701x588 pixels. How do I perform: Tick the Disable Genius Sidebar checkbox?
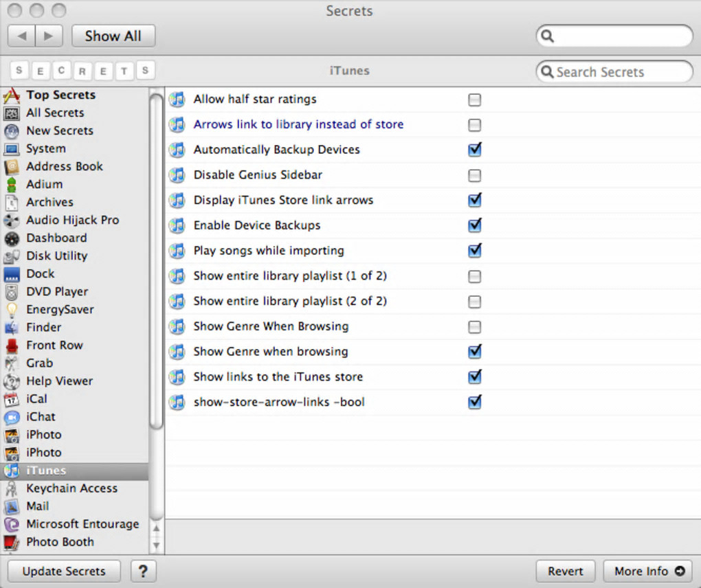474,175
